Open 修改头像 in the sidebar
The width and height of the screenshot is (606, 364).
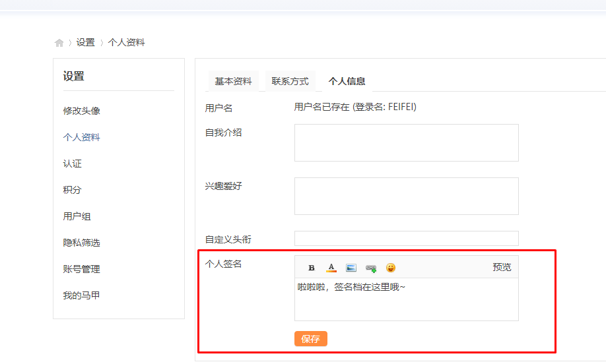coord(81,111)
